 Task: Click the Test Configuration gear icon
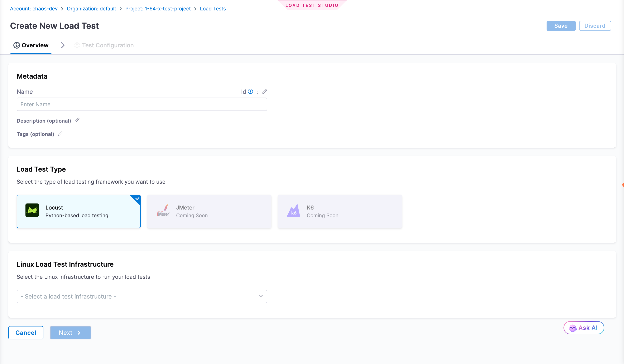click(77, 45)
